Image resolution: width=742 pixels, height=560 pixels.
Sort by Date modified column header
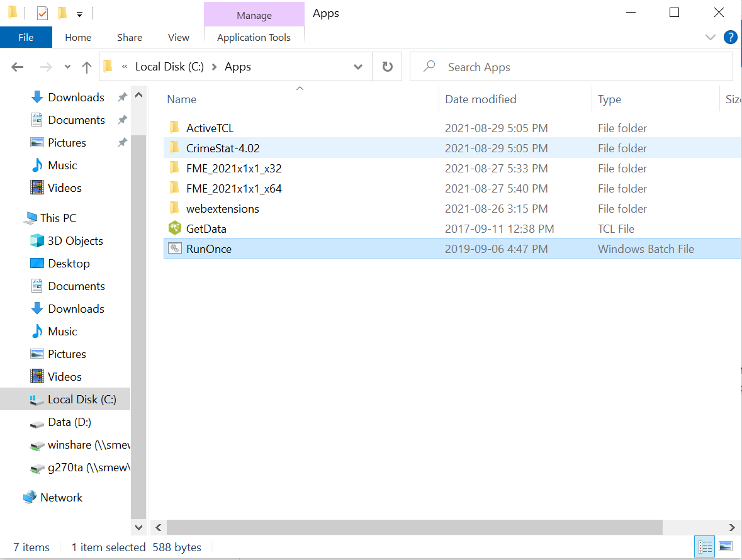click(x=481, y=99)
